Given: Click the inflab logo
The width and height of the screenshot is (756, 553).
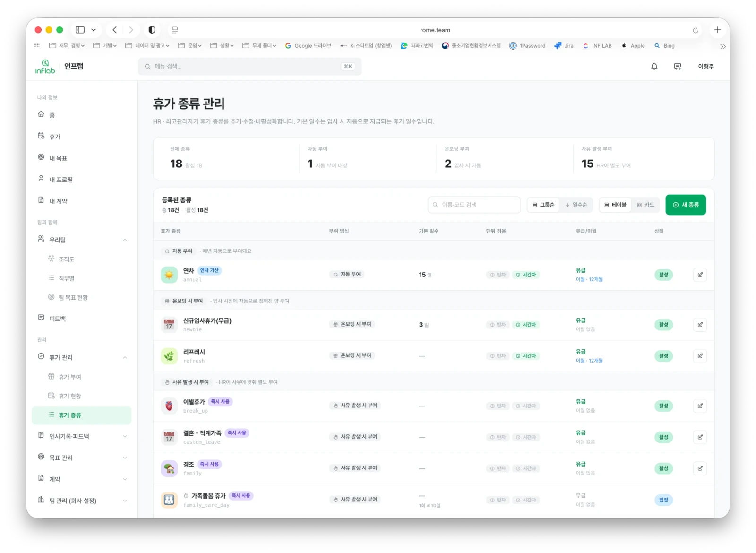Looking at the screenshot, I should coord(45,67).
